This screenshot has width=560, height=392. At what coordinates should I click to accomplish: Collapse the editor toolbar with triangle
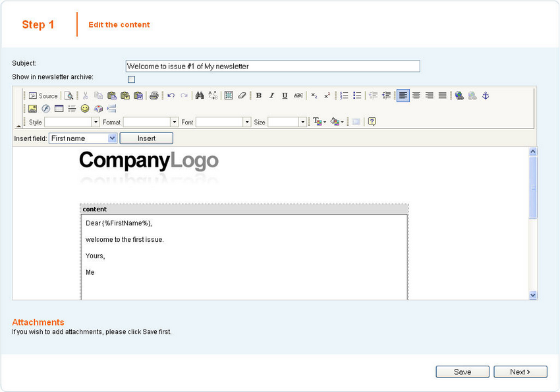tap(18, 126)
